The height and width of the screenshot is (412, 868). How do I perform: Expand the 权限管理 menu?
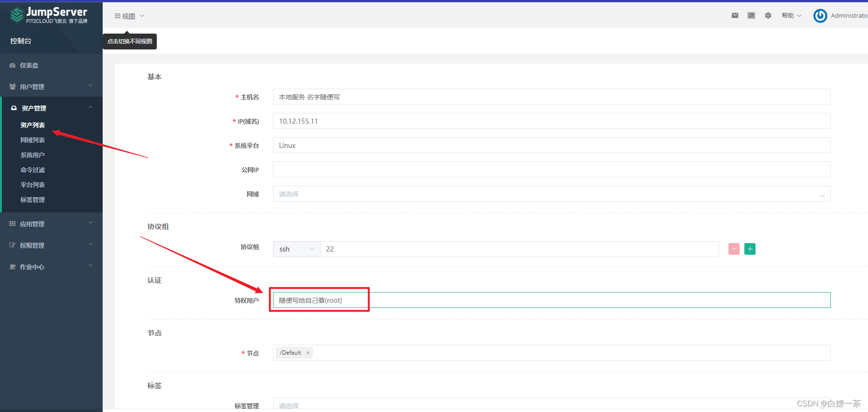coord(51,245)
